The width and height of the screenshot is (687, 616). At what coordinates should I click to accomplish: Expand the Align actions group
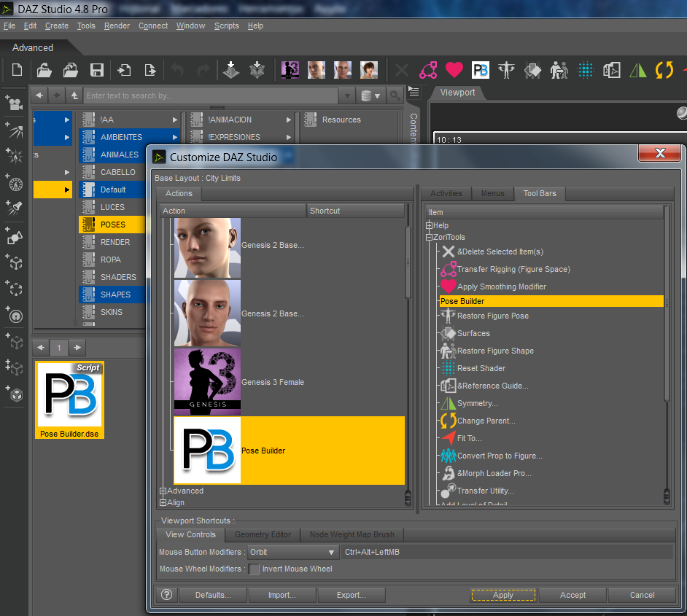[163, 502]
